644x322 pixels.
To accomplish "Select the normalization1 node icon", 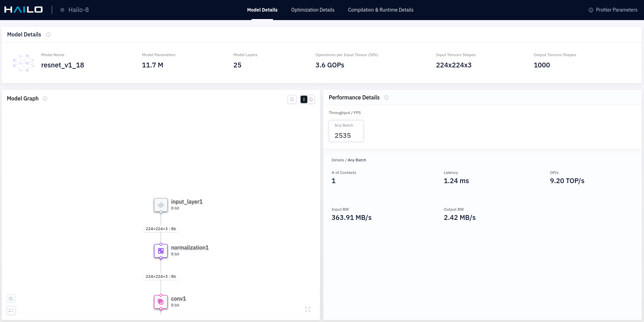I will click(x=161, y=251).
